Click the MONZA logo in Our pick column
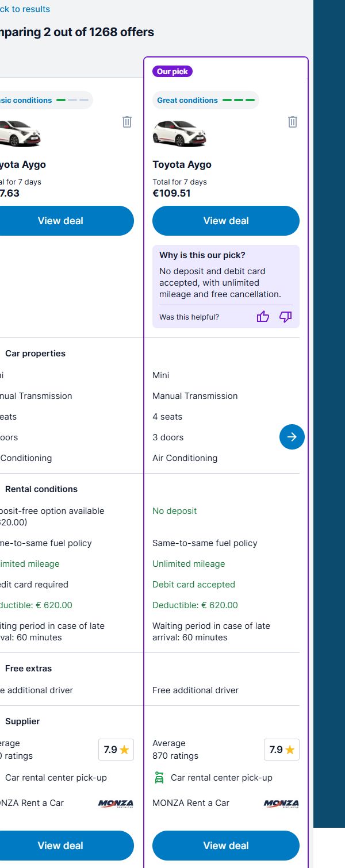 tap(281, 803)
